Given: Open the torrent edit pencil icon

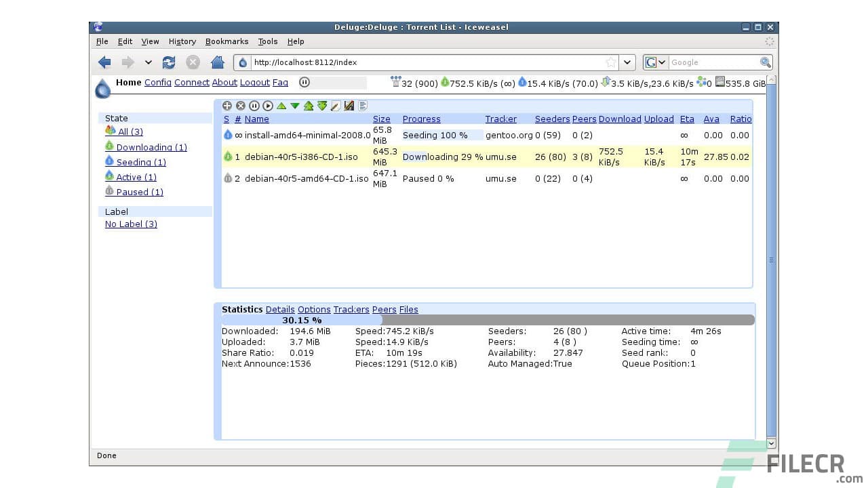Looking at the screenshot, I should coord(336,106).
